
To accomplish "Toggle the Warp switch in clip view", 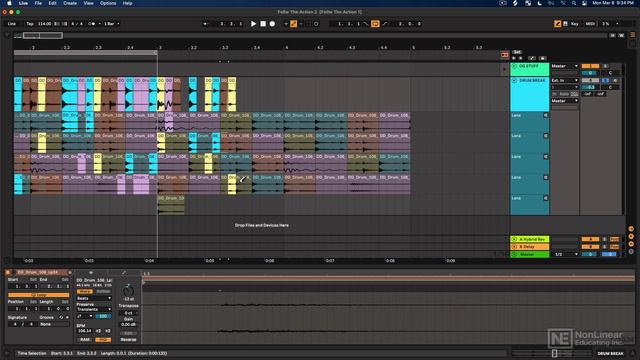I will pos(84,291).
